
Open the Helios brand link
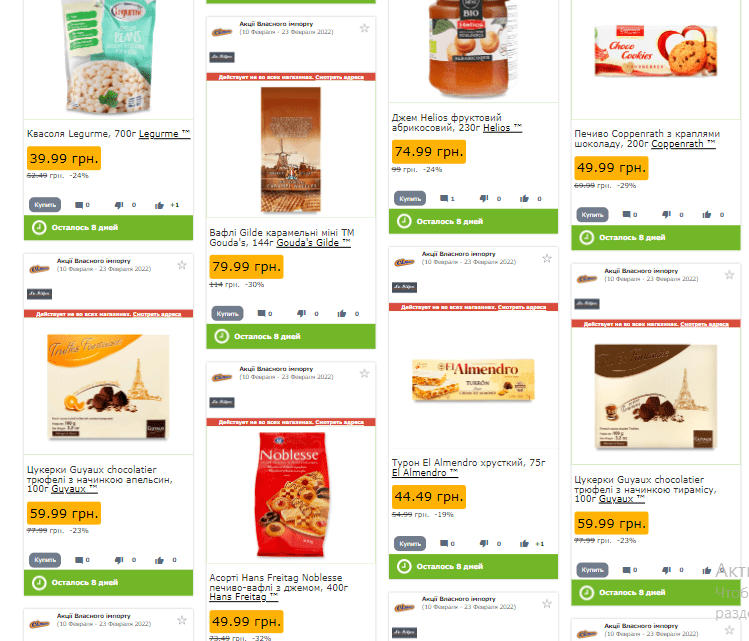pos(503,128)
